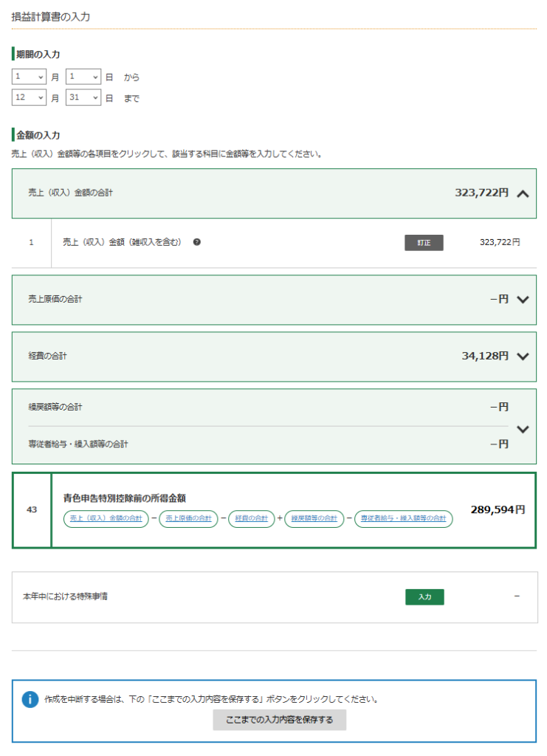Image resolution: width=547 pixels, height=756 pixels.
Task: Open the end month dropdown showing 12
Action: pos(30,97)
